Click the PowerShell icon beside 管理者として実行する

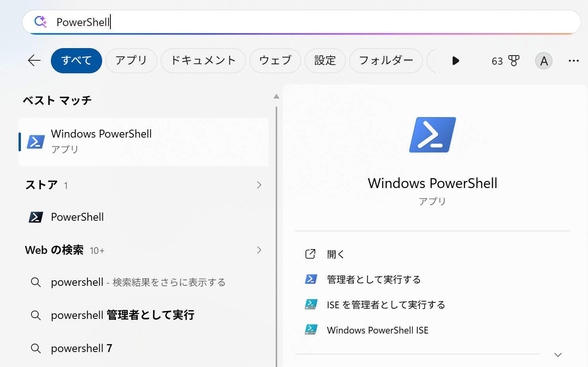pyautogui.click(x=311, y=279)
